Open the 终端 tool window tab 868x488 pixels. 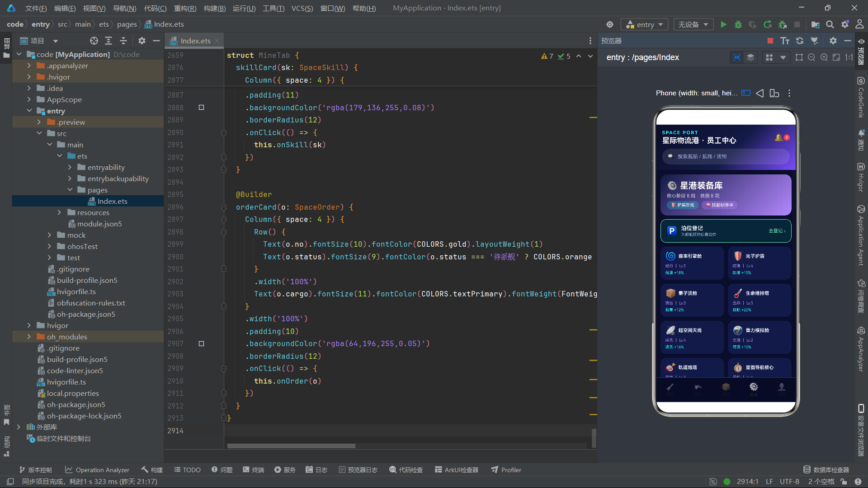pos(253,470)
